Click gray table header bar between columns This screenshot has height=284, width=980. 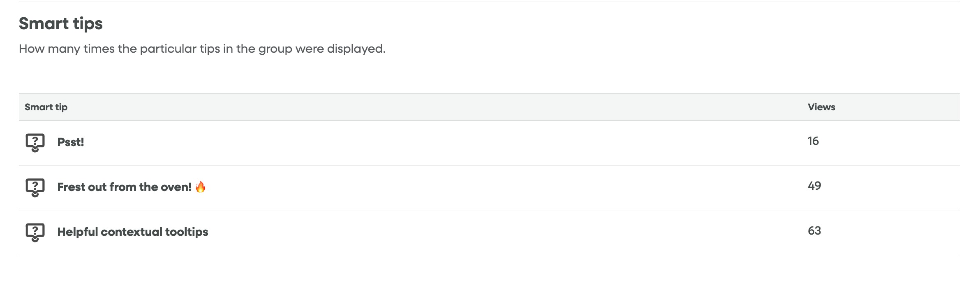coord(436,107)
